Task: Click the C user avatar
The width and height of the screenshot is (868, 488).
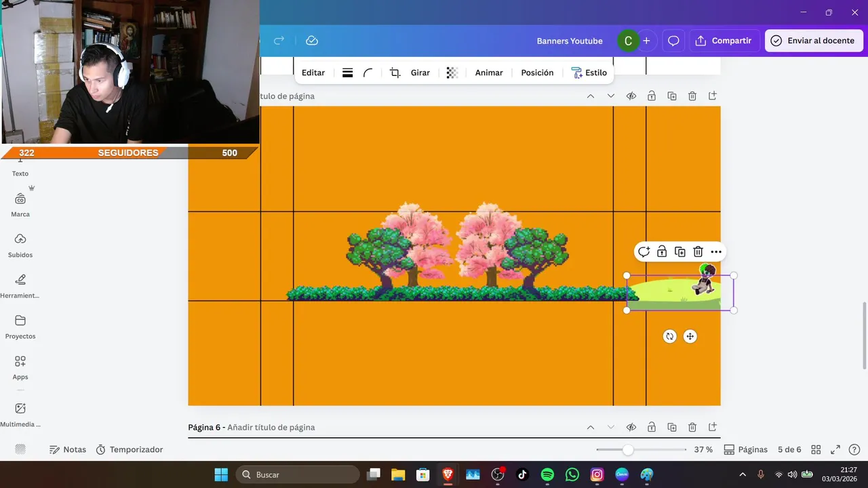Action: point(628,41)
